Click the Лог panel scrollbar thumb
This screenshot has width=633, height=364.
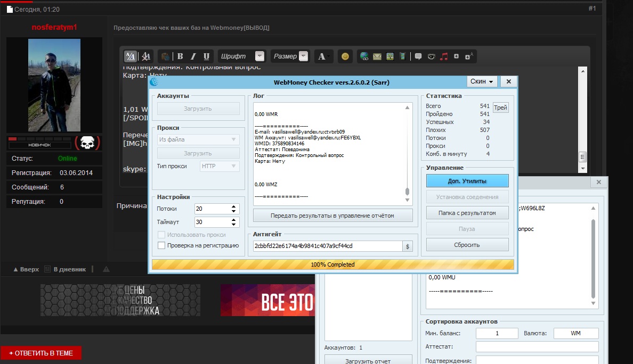click(407, 192)
